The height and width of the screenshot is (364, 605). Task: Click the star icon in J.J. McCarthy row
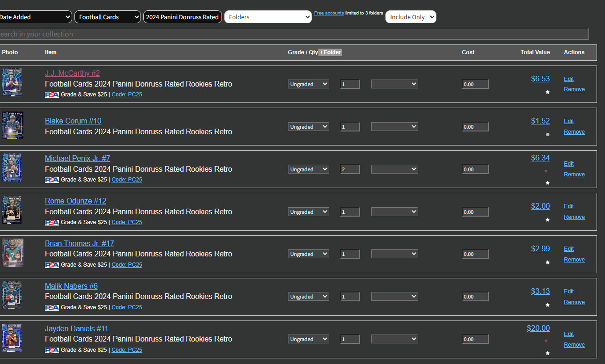547,92
